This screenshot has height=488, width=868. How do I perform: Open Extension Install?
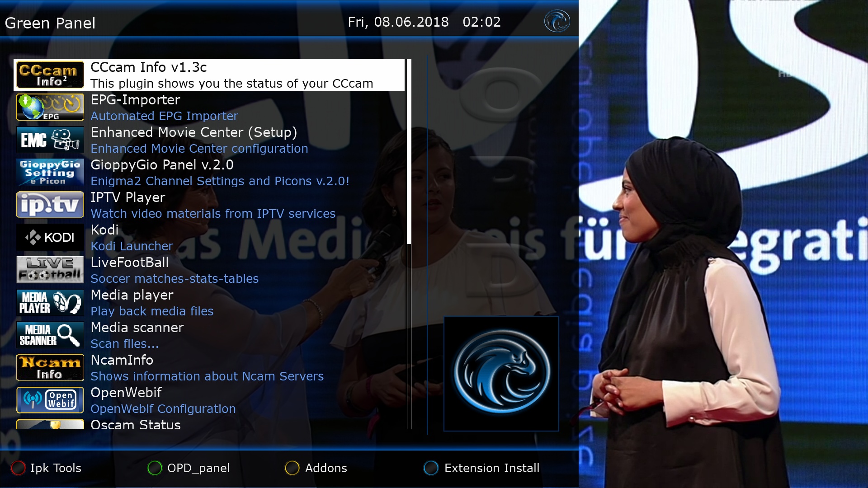(x=492, y=468)
